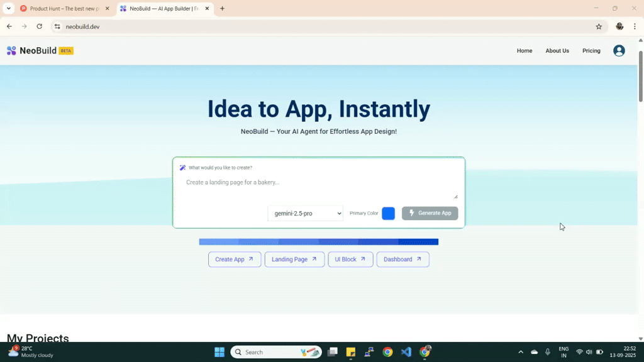The image size is (644, 362).
Task: Click the prompt text area
Action: (319, 188)
